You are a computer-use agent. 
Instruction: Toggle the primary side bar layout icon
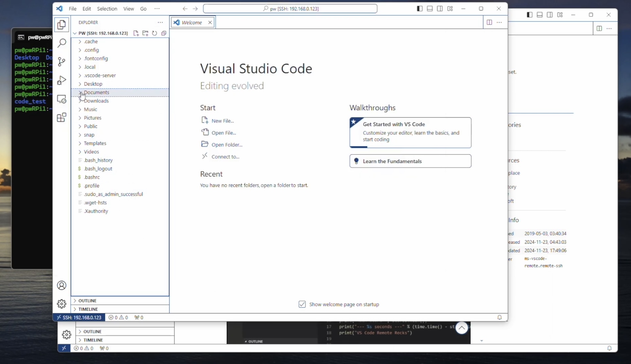pyautogui.click(x=420, y=9)
